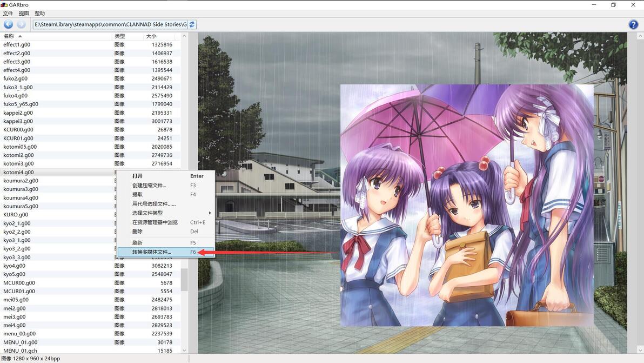644x363 pixels.
Task: Select file MENU_01.gch
Action: pos(20,351)
